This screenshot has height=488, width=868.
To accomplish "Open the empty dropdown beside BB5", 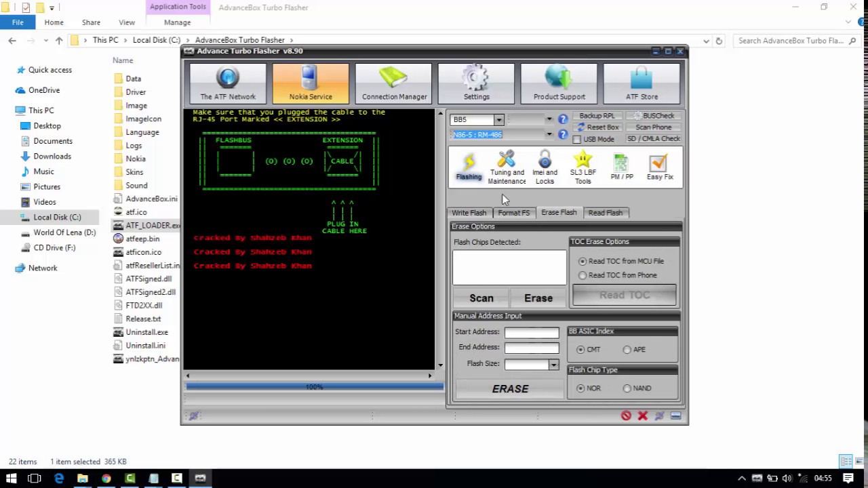I will [549, 120].
